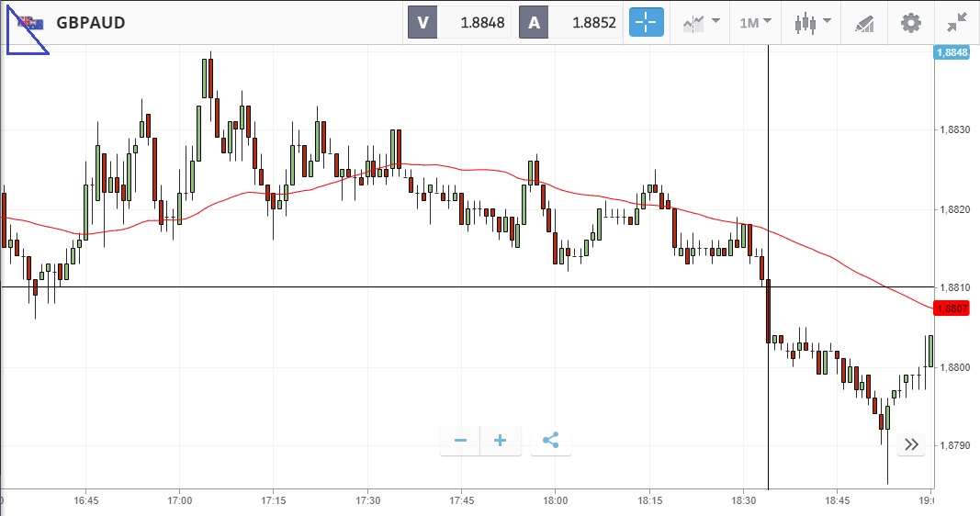This screenshot has width=980, height=516.
Task: Select the drawing tools pencil icon
Action: [864, 23]
